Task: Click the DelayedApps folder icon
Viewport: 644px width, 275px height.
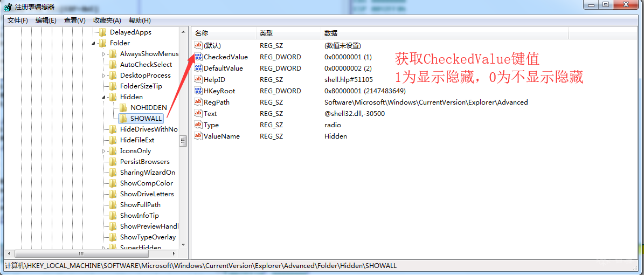Action: point(103,32)
